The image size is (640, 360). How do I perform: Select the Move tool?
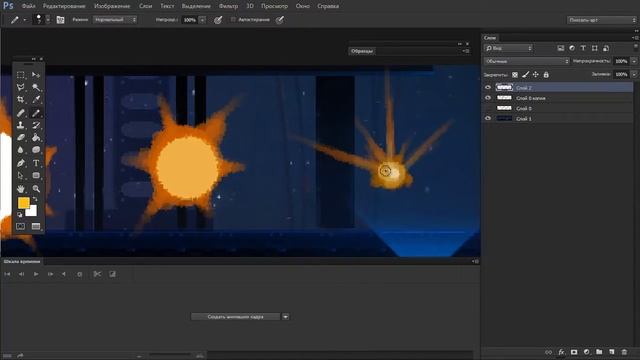pos(36,75)
